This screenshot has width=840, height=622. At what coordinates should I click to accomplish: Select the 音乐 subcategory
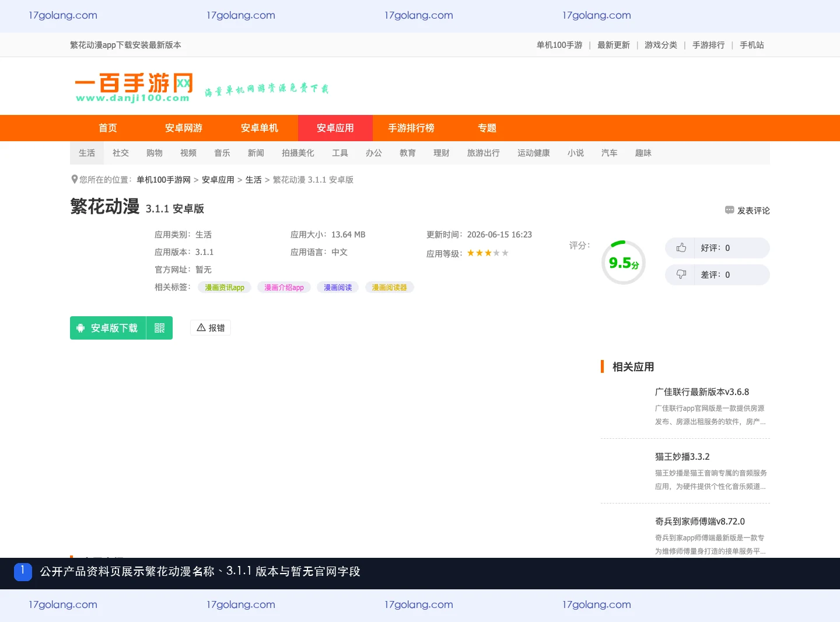coord(222,153)
